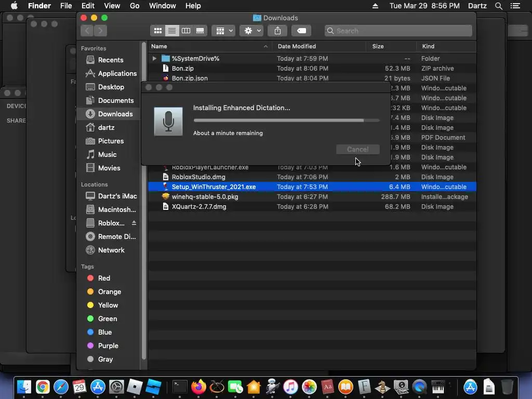Select the RobloxStudio.dmg file
Image resolution: width=532 pixels, height=399 pixels.
coord(312,177)
